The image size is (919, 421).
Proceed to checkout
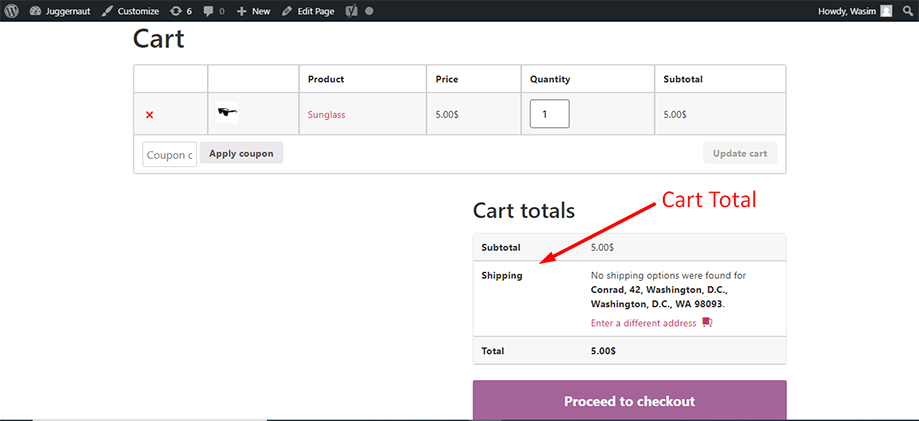629,401
